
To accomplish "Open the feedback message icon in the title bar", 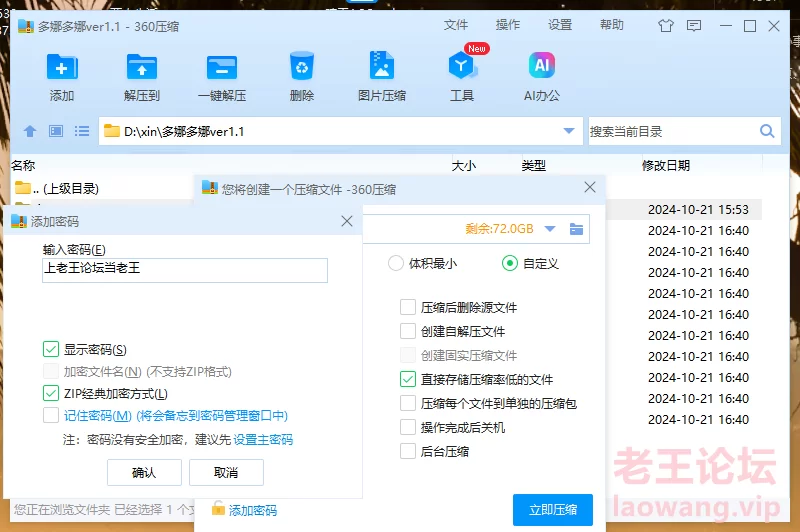I will coord(694,26).
